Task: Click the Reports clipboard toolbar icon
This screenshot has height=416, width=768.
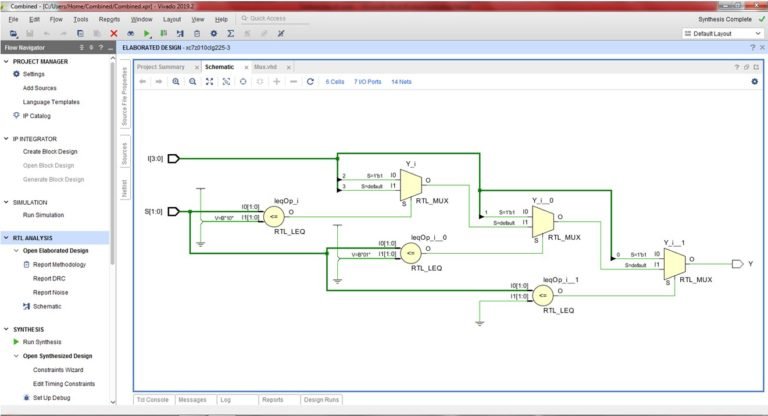Action: click(197, 34)
